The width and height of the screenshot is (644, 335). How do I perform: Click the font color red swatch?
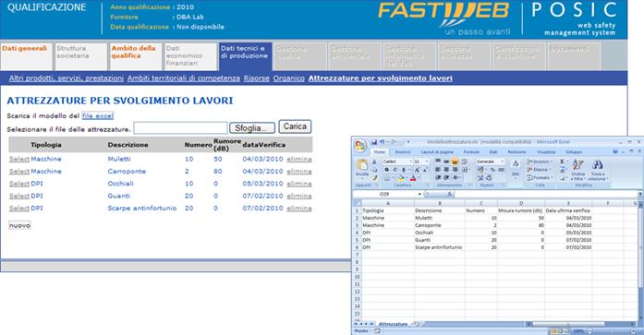click(413, 178)
